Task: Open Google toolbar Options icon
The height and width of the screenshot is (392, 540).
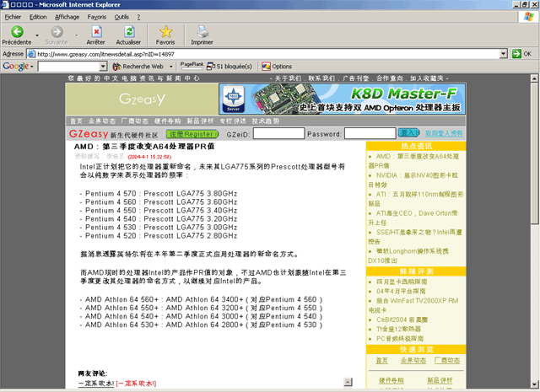Action: point(266,67)
